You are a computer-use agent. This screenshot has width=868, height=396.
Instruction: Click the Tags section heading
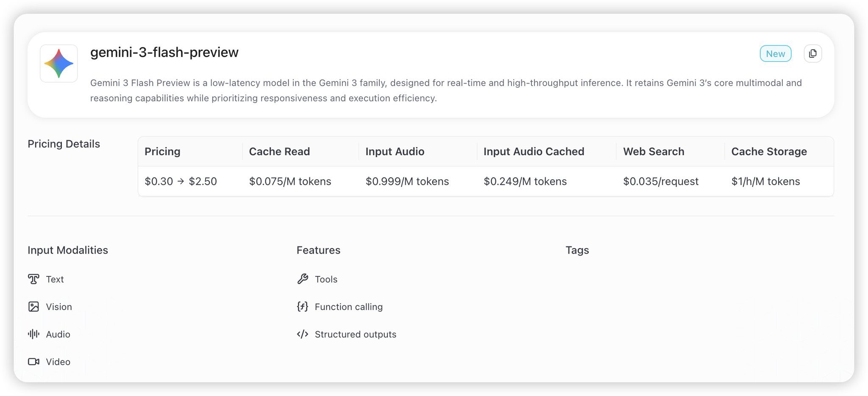(x=577, y=250)
